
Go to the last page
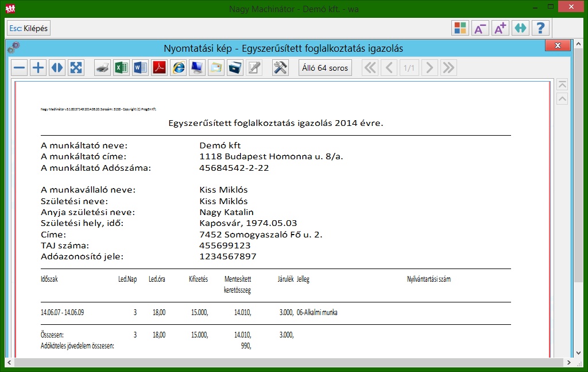[x=448, y=68]
